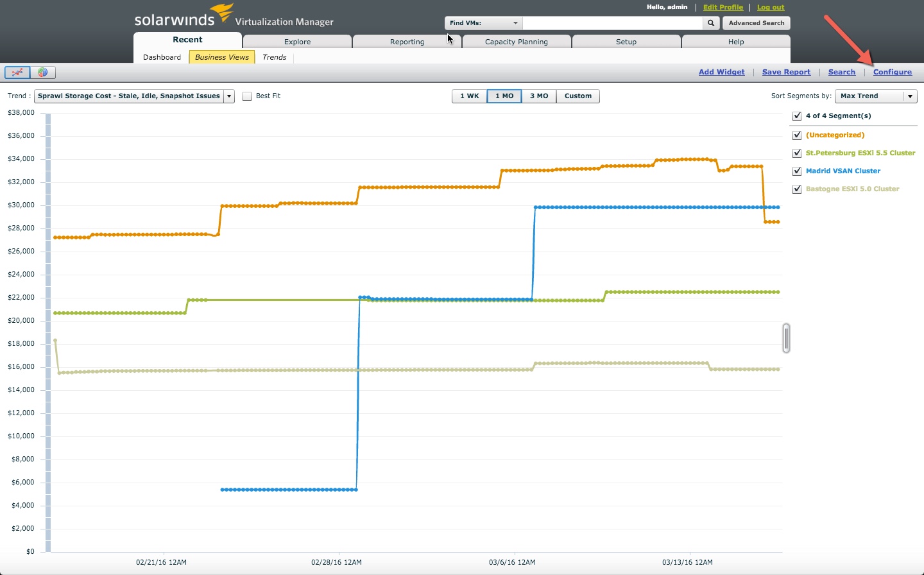The image size is (924, 575).
Task: Click the Madrid VSAN Cluster legend label
Action: [843, 171]
